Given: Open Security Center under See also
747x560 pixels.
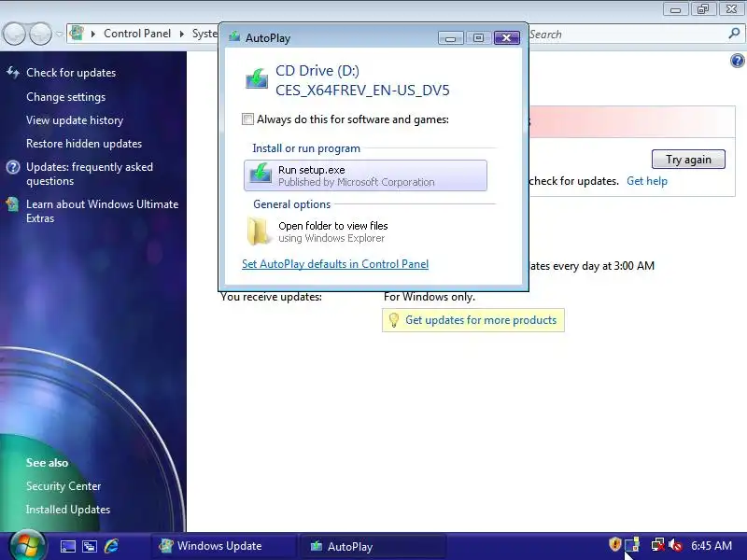Looking at the screenshot, I should 63,485.
